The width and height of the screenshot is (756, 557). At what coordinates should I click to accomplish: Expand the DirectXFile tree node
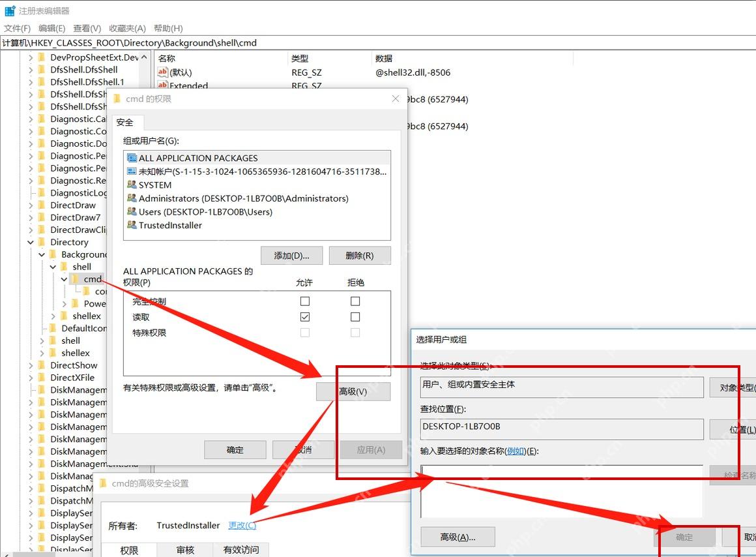(x=31, y=378)
